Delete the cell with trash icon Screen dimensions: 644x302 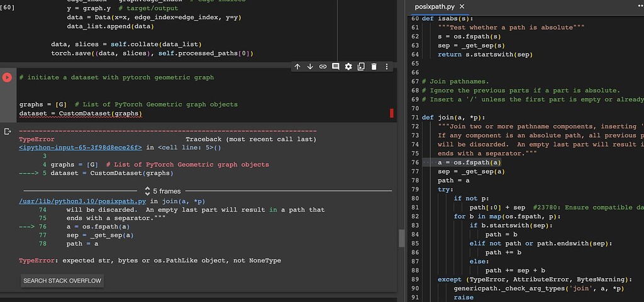pyautogui.click(x=374, y=67)
